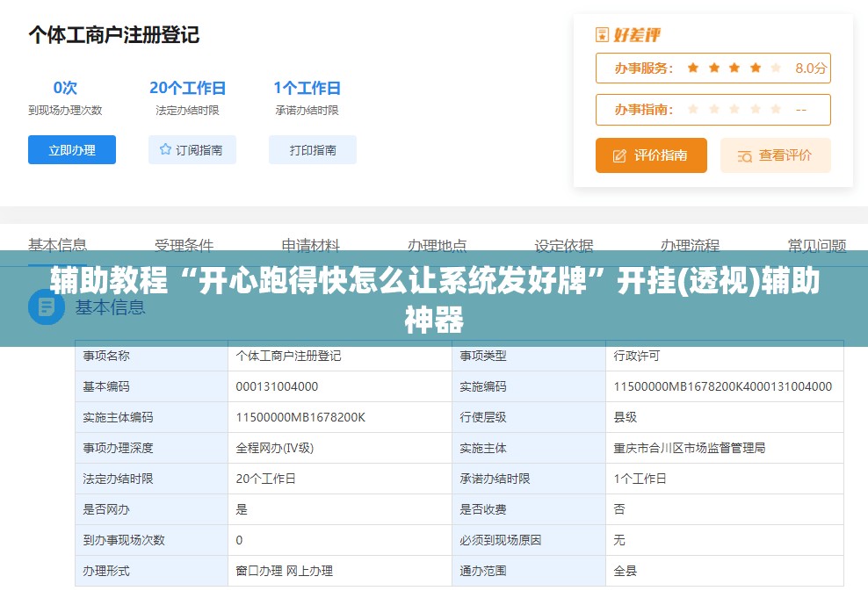Click the 行政许可 value cell

(725, 356)
